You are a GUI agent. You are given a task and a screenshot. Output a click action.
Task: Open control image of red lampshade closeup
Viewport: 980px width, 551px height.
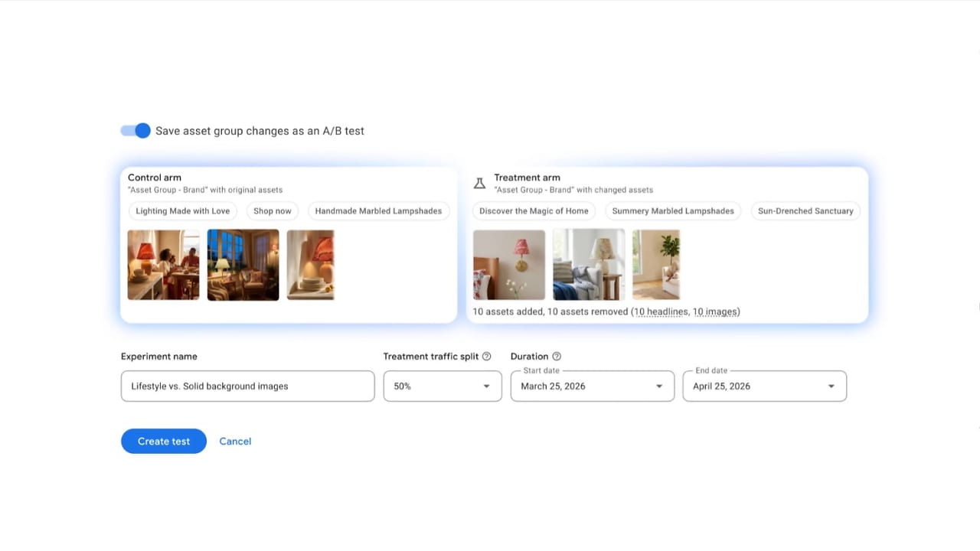tap(311, 265)
